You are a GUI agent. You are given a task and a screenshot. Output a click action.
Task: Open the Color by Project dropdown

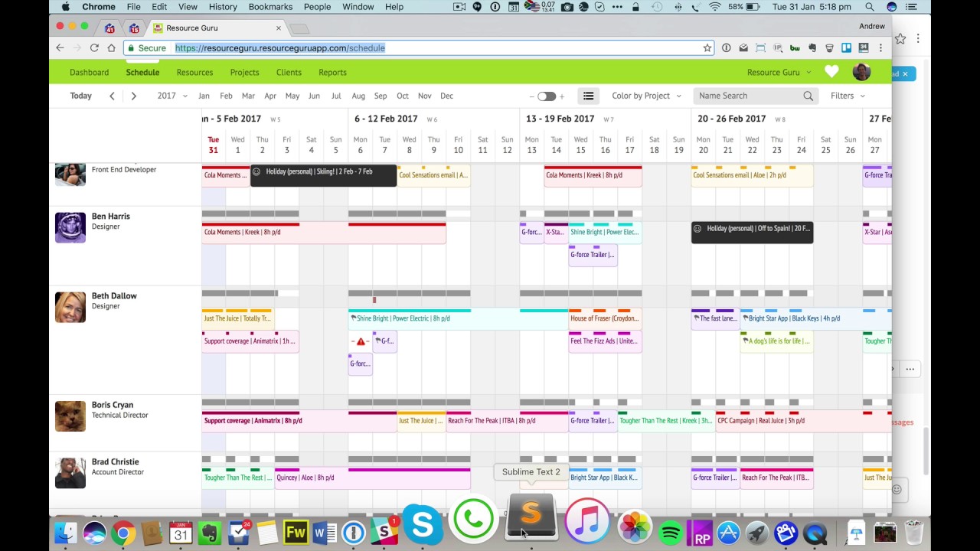tap(646, 96)
